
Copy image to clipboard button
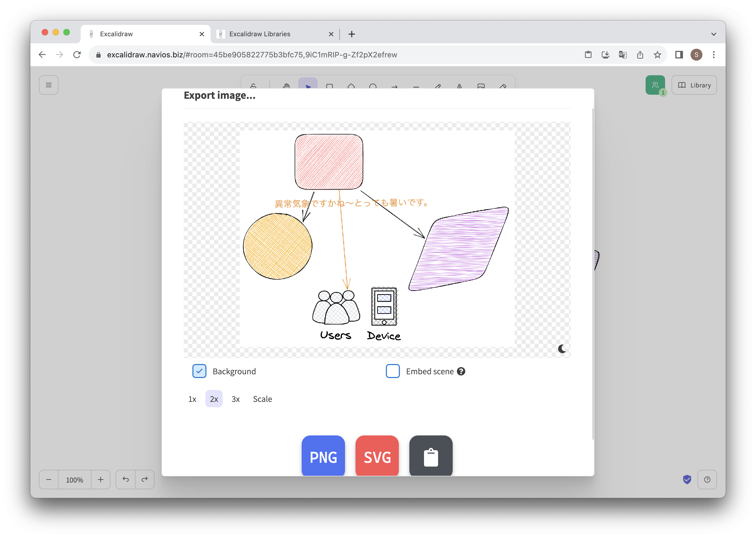coord(431,456)
